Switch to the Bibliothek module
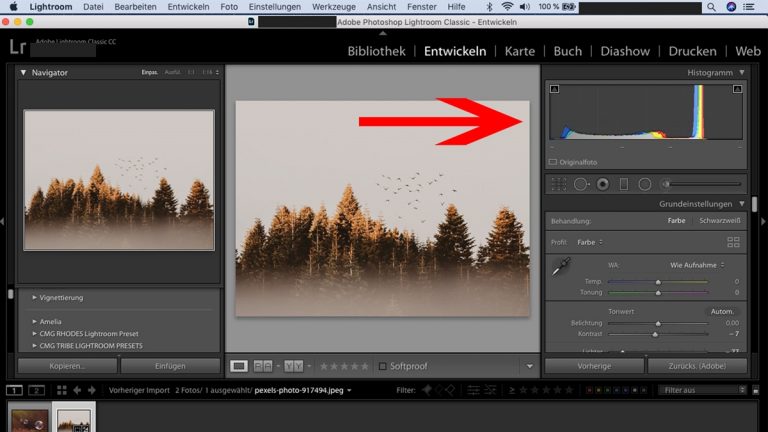This screenshot has height=432, width=768. click(376, 51)
